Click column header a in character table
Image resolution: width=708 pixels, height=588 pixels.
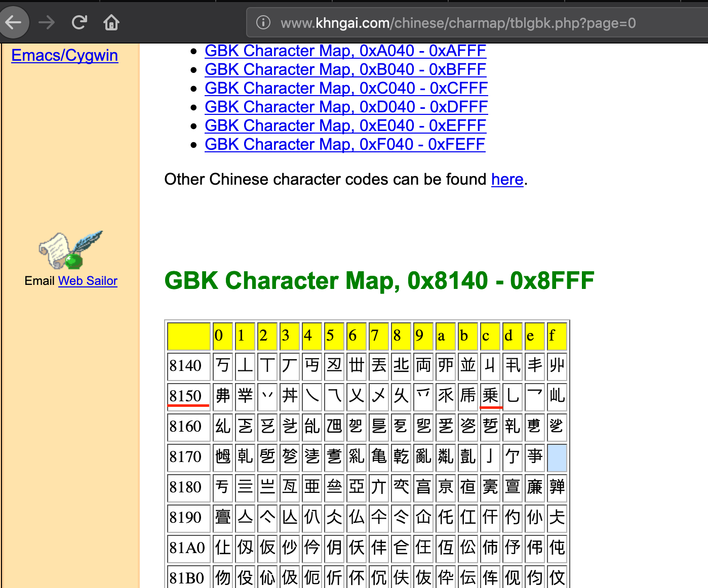coord(446,336)
